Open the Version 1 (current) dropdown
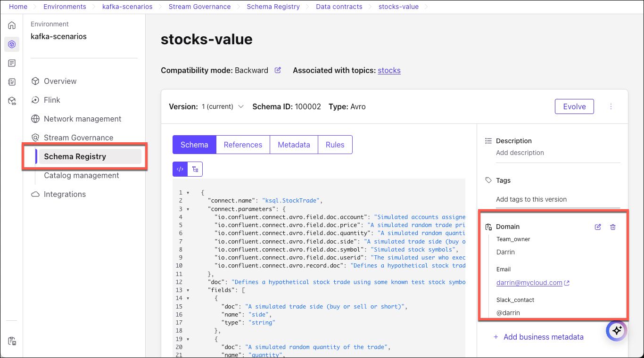The image size is (644, 358). (241, 106)
